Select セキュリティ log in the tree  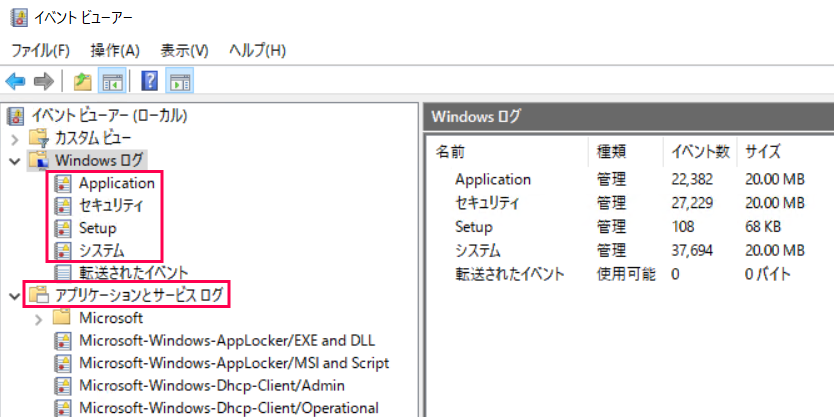[111, 206]
